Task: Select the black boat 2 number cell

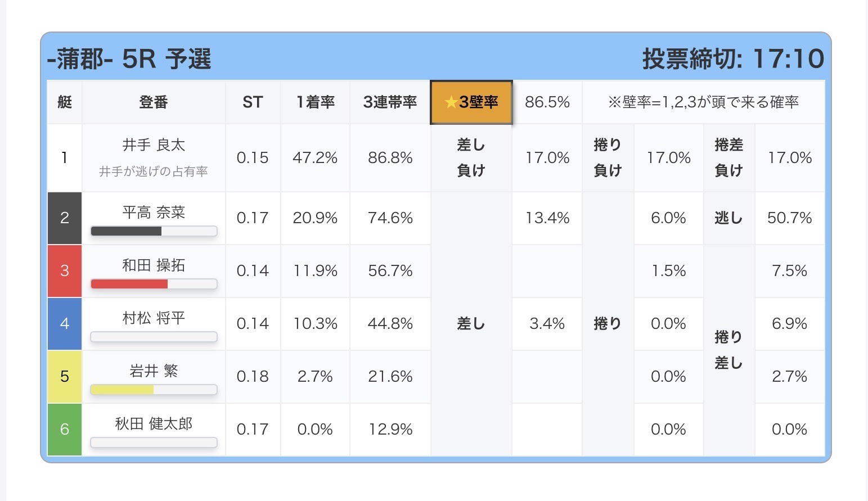Action: [x=65, y=218]
